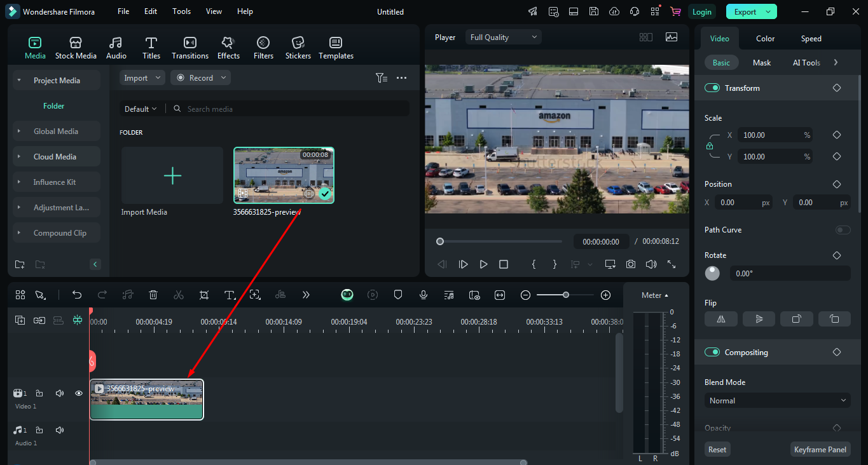
Task: Open the Default sort dropdown
Action: pyautogui.click(x=141, y=109)
